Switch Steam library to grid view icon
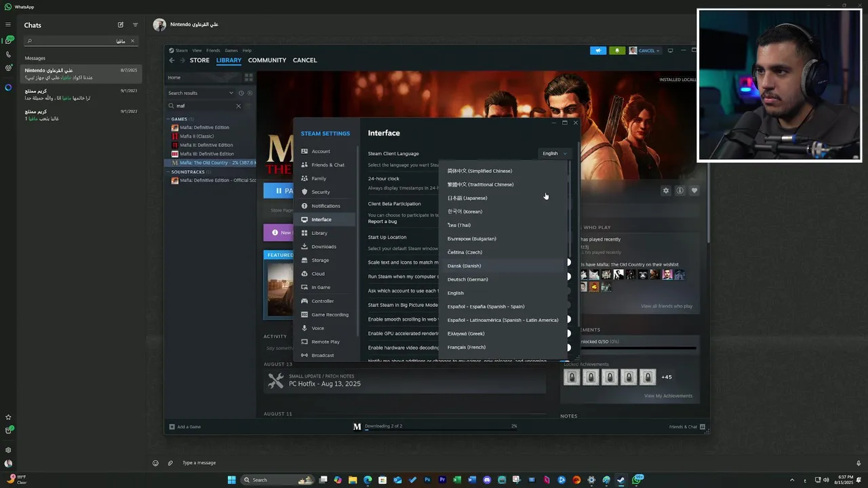The image size is (868, 488). pyautogui.click(x=249, y=77)
